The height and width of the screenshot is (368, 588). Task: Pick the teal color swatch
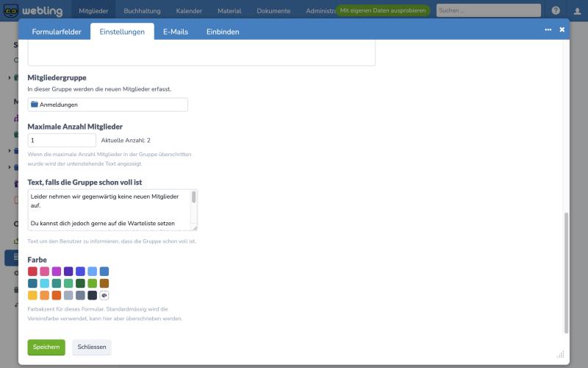coord(57,283)
